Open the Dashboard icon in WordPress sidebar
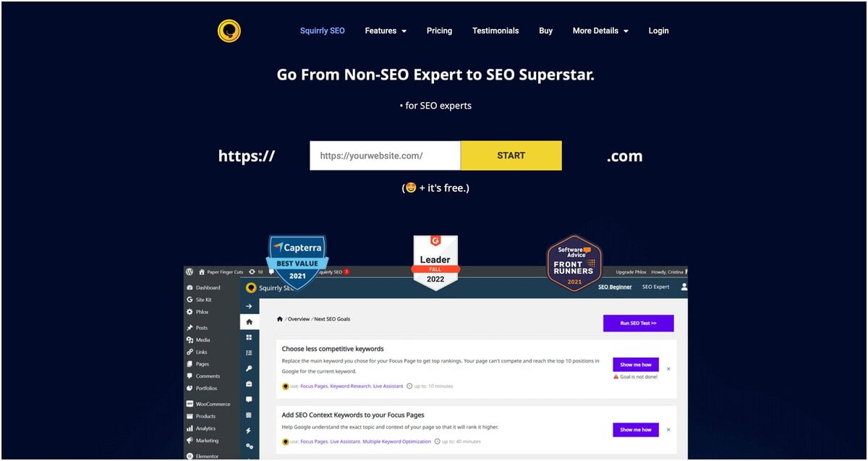868x461 pixels. click(190, 288)
